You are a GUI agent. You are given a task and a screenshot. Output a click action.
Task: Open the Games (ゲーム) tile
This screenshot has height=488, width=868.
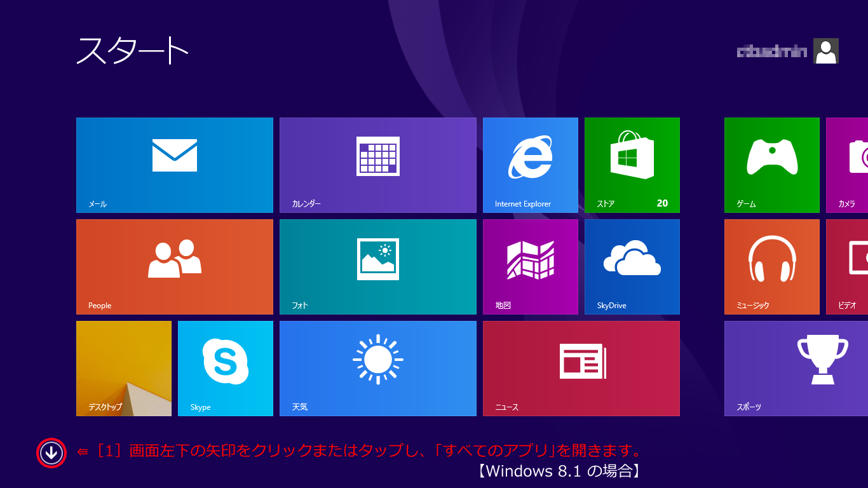[x=772, y=165]
